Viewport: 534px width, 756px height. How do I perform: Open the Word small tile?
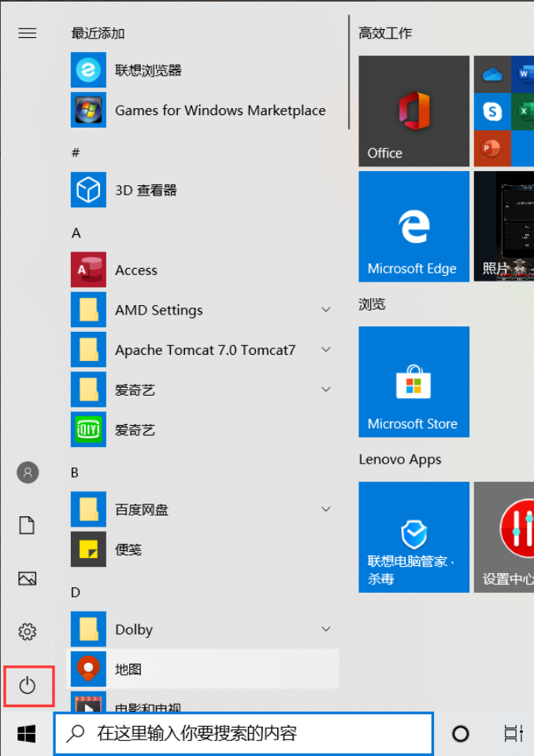coord(523,74)
